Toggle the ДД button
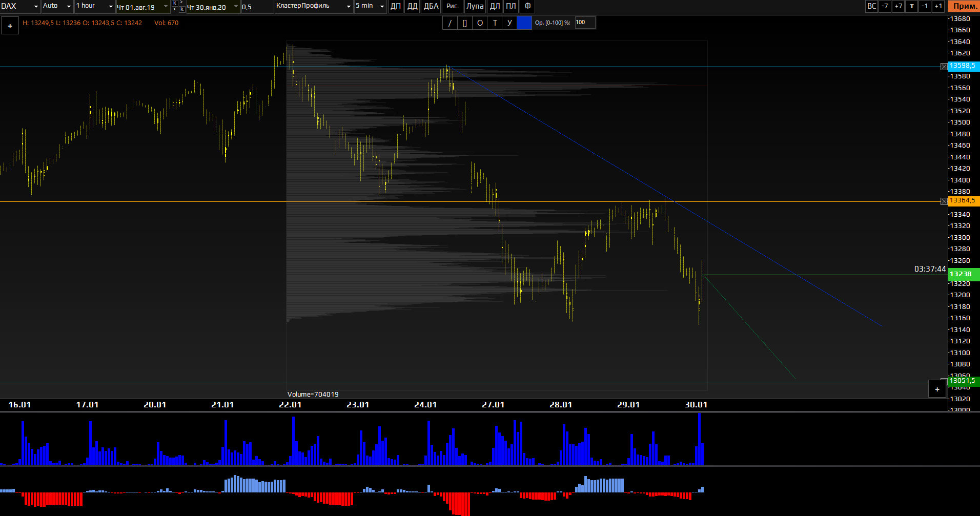 tap(412, 6)
